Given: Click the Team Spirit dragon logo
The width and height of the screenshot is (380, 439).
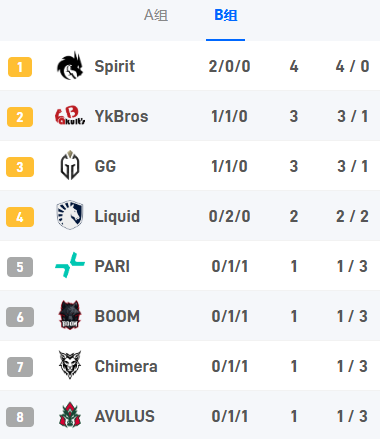Looking at the screenshot, I should click(x=70, y=66).
